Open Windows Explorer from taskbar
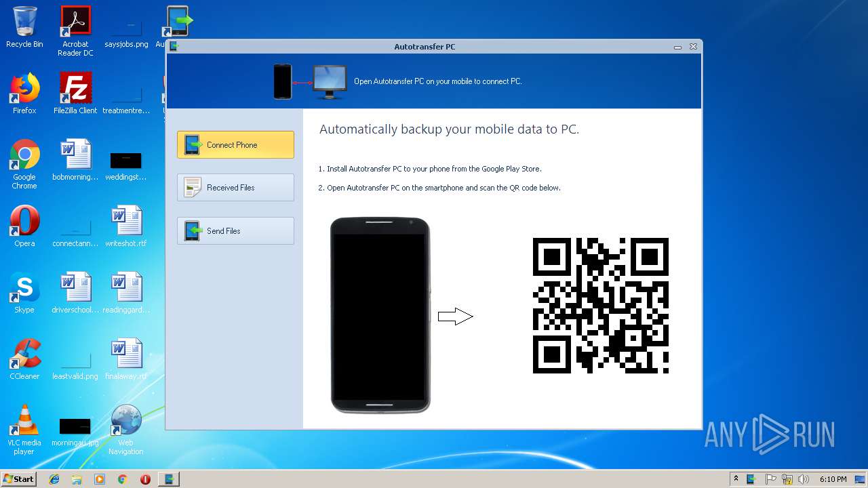Image resolution: width=868 pixels, height=488 pixels. (77, 479)
